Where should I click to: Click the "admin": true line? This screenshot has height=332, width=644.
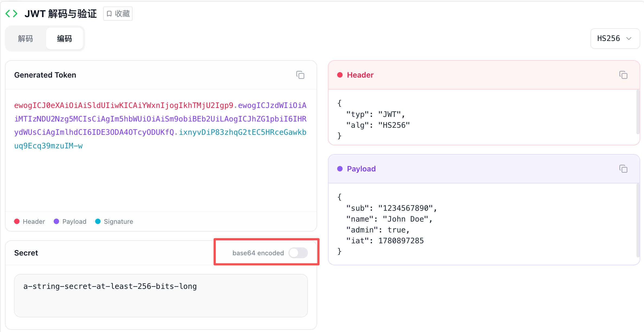click(x=378, y=230)
